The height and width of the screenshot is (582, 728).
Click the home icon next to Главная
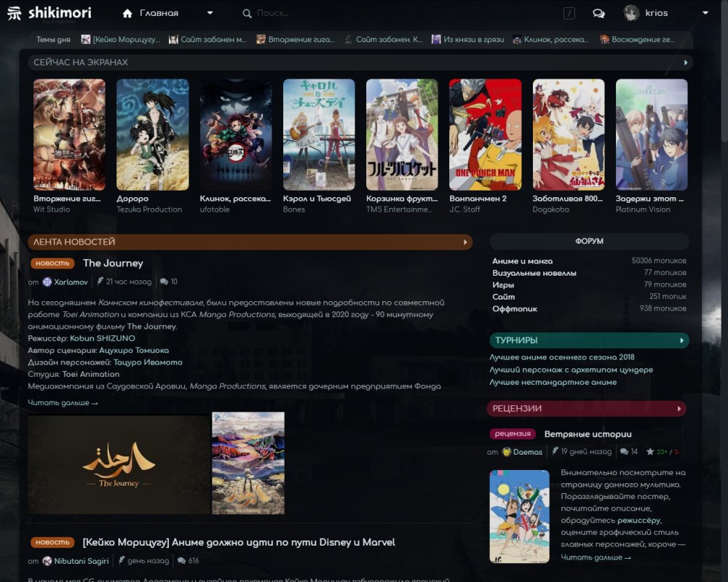pyautogui.click(x=127, y=14)
